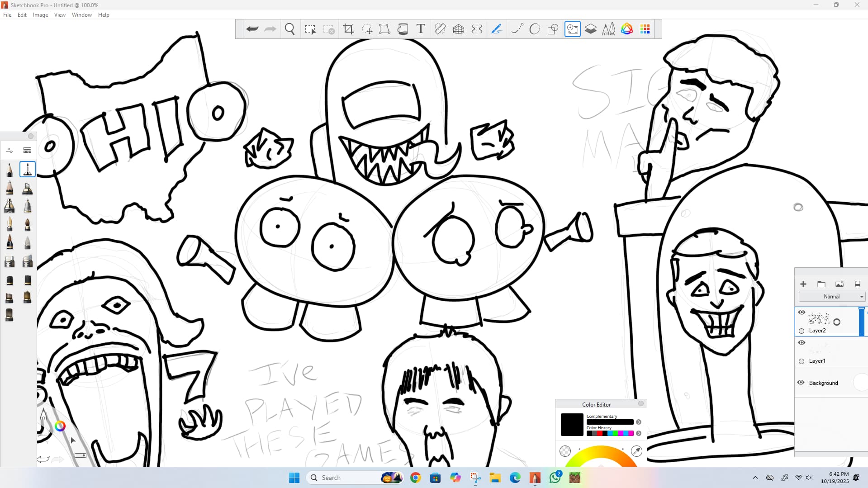Screen dimensions: 868x488
Task: Toggle the lock circle beside Layer2
Action: coord(802,331)
